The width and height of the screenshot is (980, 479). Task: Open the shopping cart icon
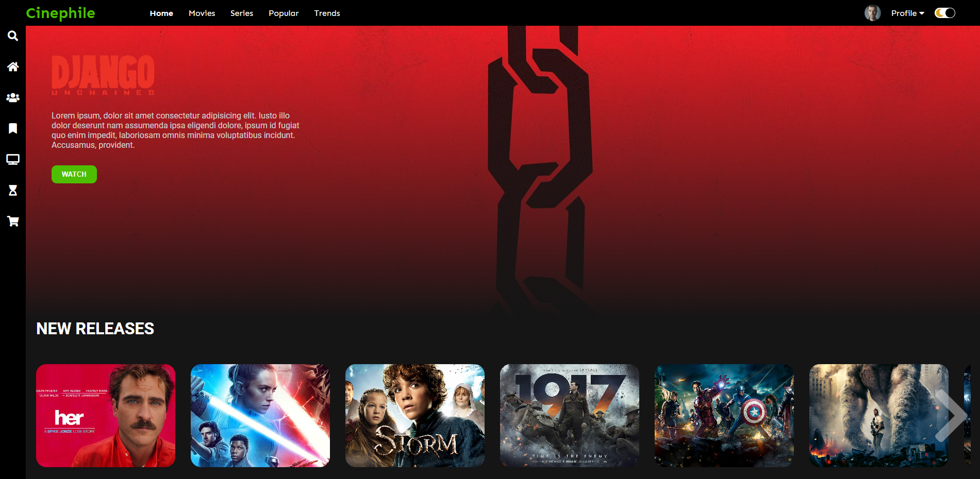pyautogui.click(x=13, y=221)
